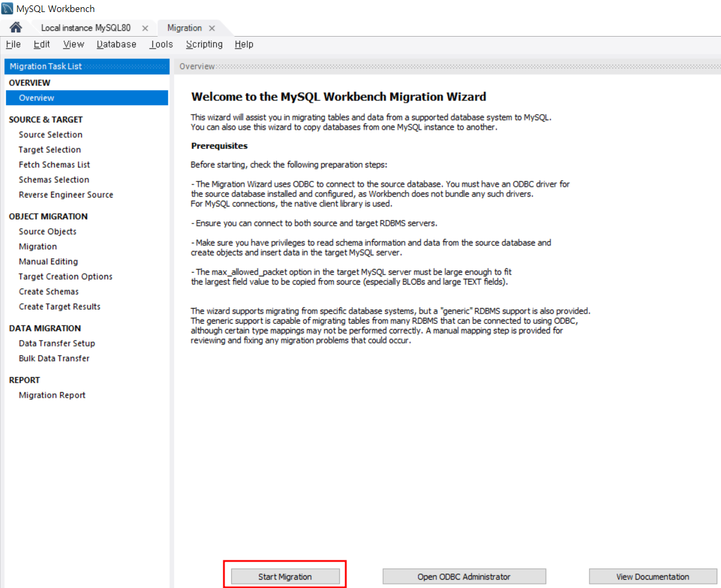Viewport: 721px width, 588px height.
Task: Click the DATA MIGRATION heading
Action: click(x=45, y=328)
